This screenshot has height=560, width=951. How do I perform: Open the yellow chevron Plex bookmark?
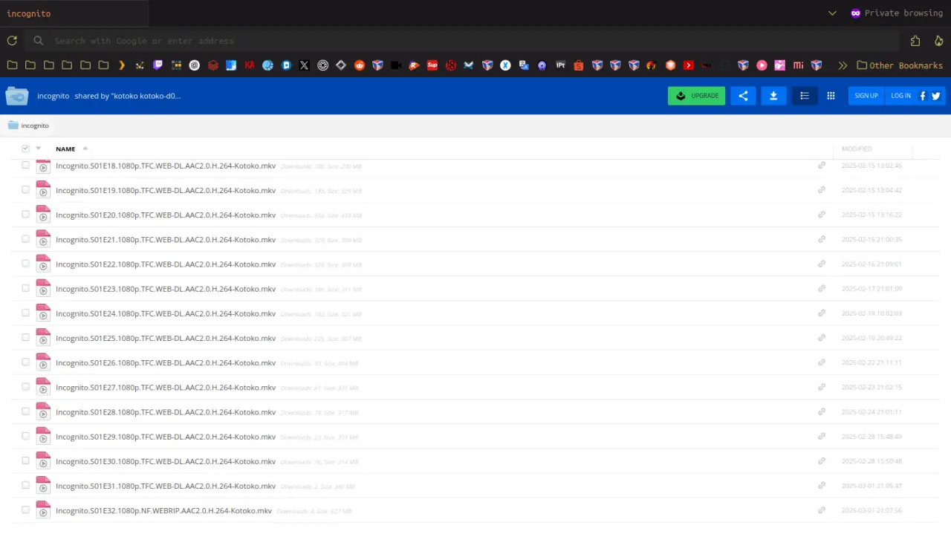click(x=122, y=65)
